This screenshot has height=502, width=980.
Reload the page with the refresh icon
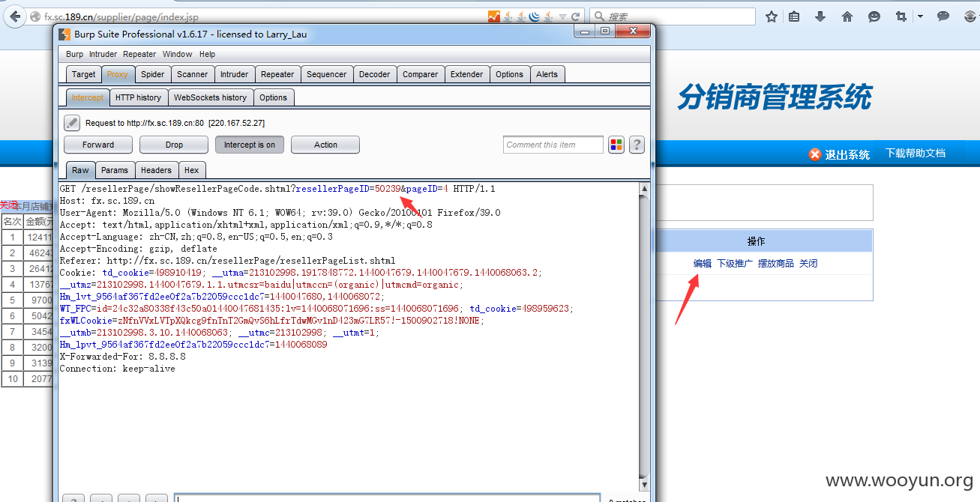(576, 16)
